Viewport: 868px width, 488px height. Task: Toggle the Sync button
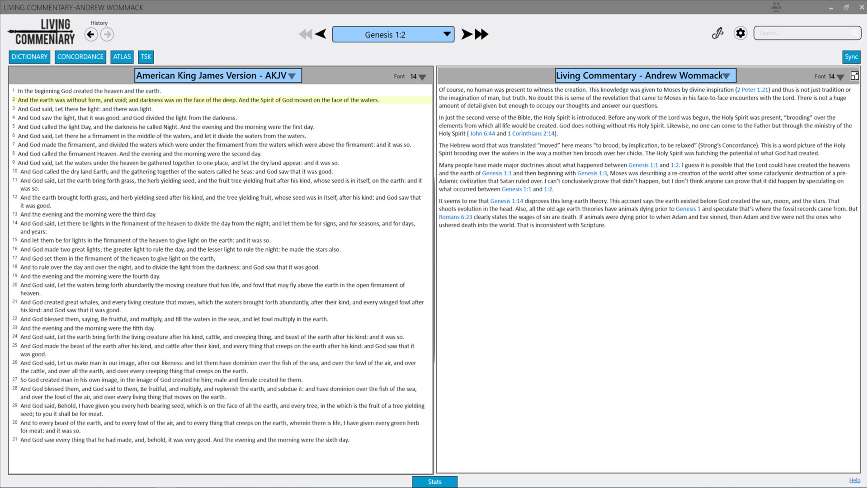[851, 57]
